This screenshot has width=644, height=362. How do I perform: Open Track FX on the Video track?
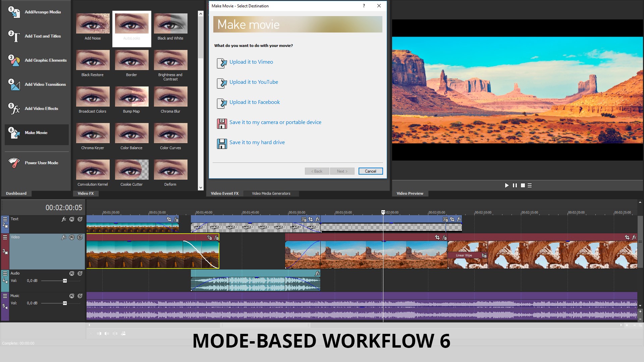pyautogui.click(x=64, y=237)
